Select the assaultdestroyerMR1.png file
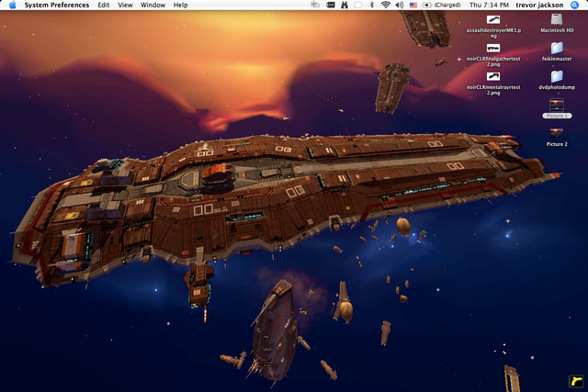Screen dimensions: 588x392 (494, 22)
